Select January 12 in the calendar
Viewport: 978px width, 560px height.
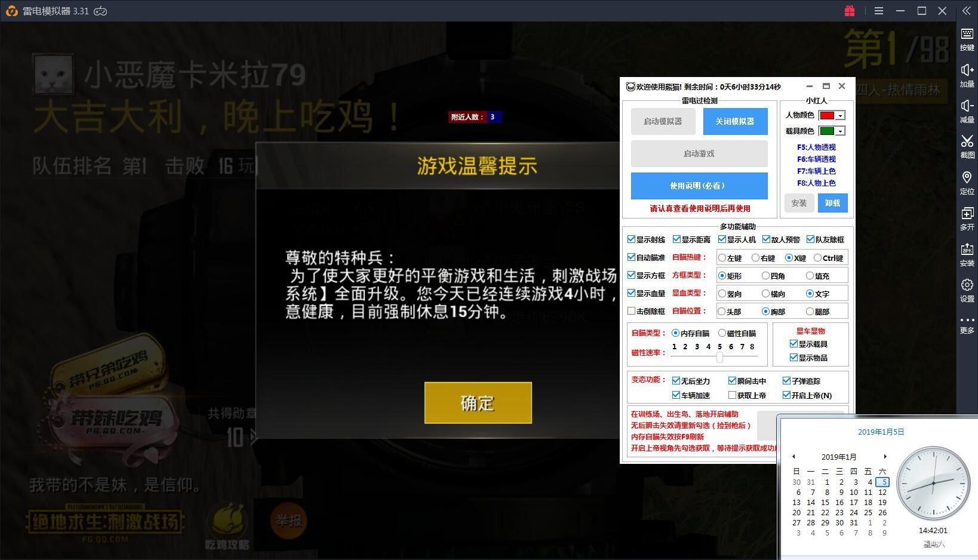882,493
